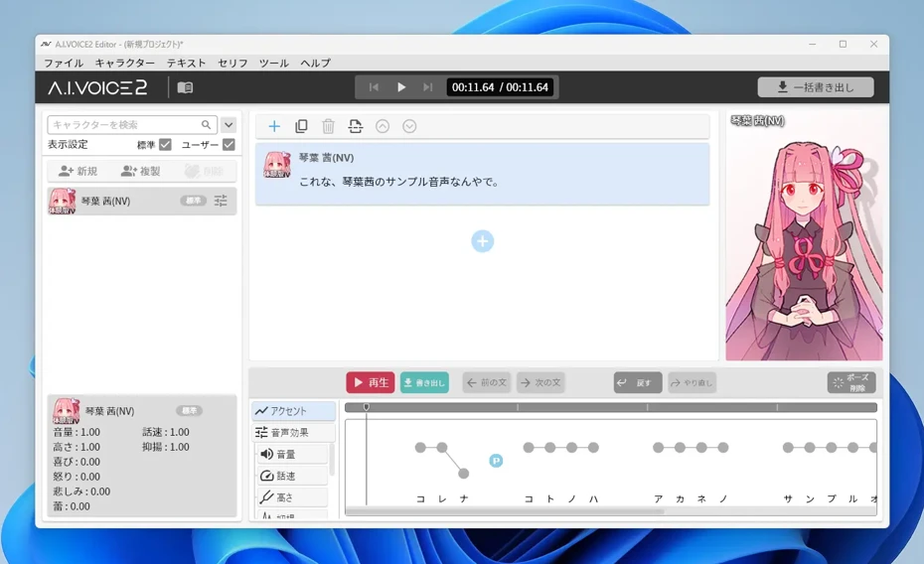Play the whole project from top bar
Screen dimensions: 924x564
[x=401, y=87]
